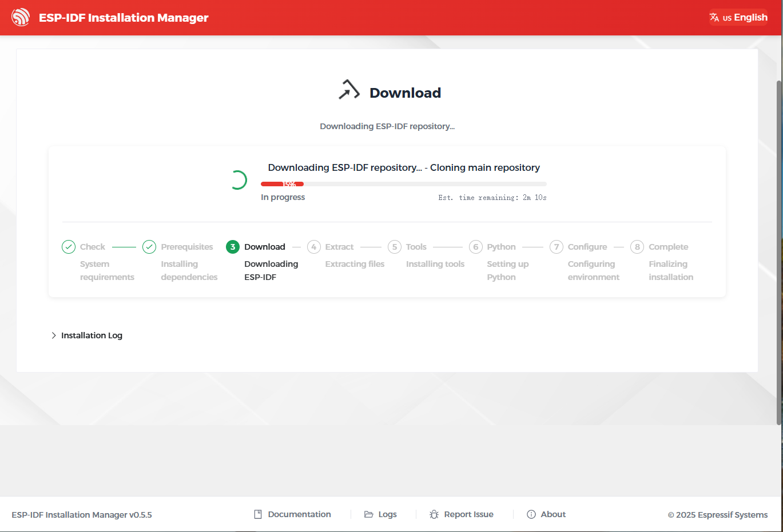Screen dimensions: 783x532
Task: Click the Documentation book icon in the footer
Action: (258, 514)
